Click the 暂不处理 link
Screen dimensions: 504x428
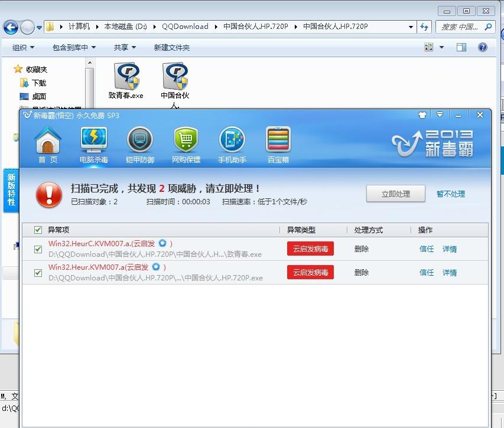(x=451, y=194)
